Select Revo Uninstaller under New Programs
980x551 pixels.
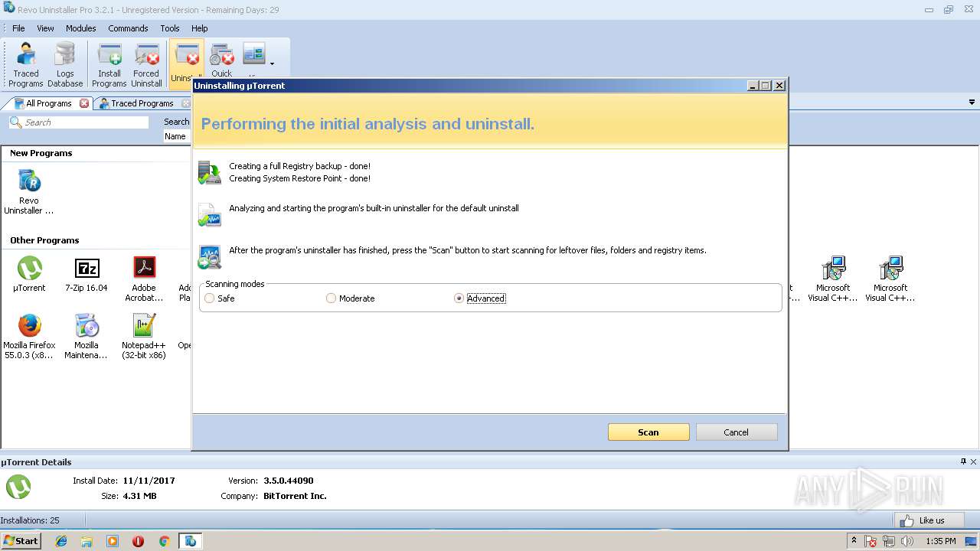click(x=29, y=192)
